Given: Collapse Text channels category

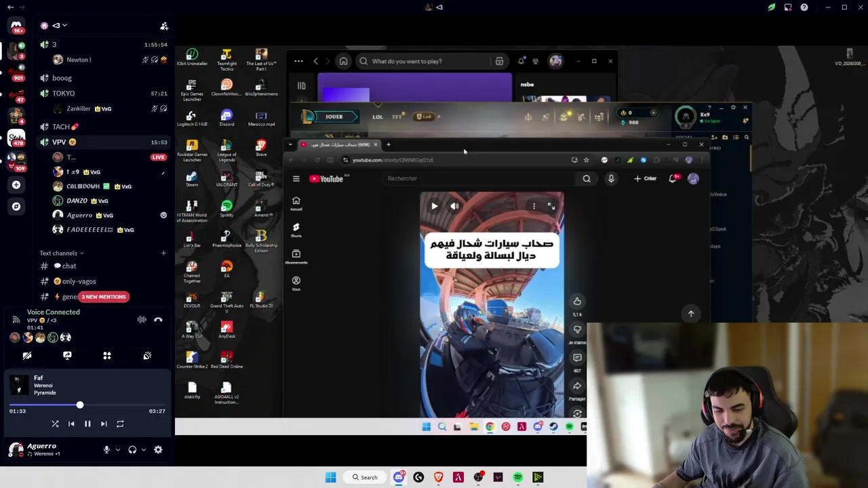Looking at the screenshot, I should coord(62,253).
